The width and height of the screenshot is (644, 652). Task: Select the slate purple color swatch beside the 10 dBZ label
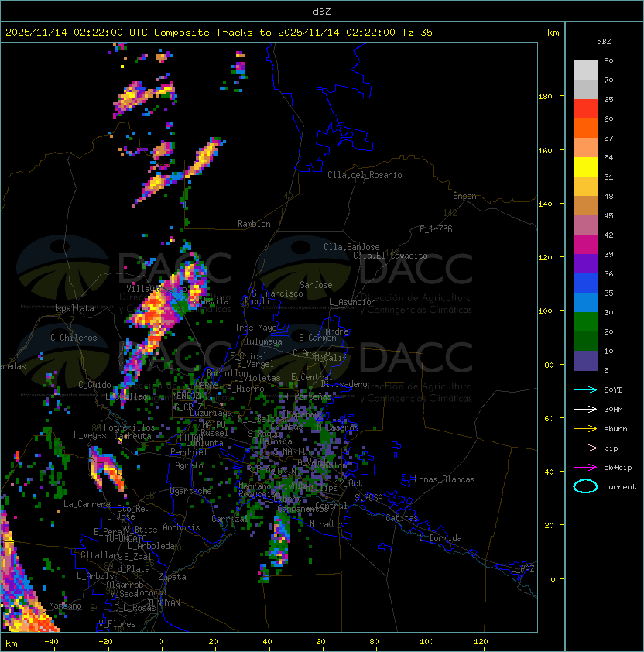[x=585, y=361]
